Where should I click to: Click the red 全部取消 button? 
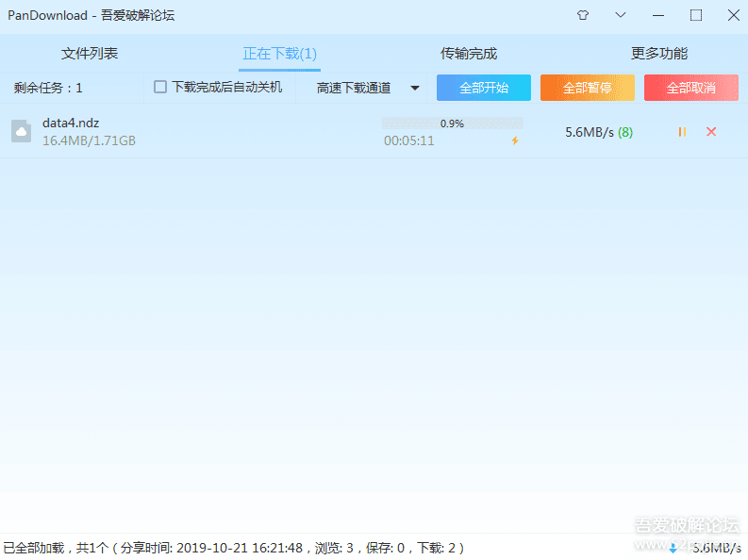[691, 88]
